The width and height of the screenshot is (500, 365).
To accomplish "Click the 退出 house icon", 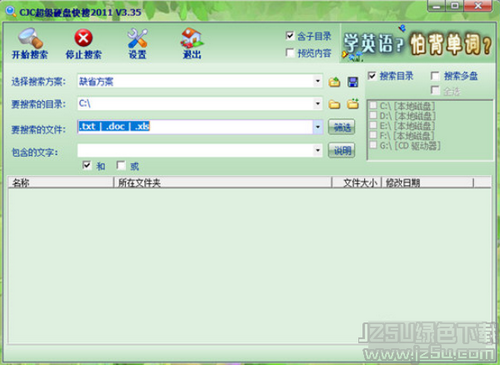I will coord(192,38).
